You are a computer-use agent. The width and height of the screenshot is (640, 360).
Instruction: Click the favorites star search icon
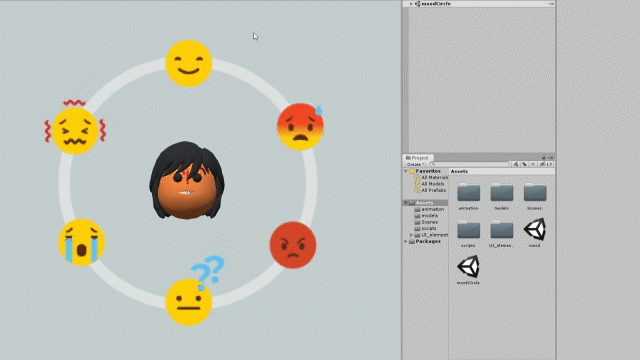(533, 164)
